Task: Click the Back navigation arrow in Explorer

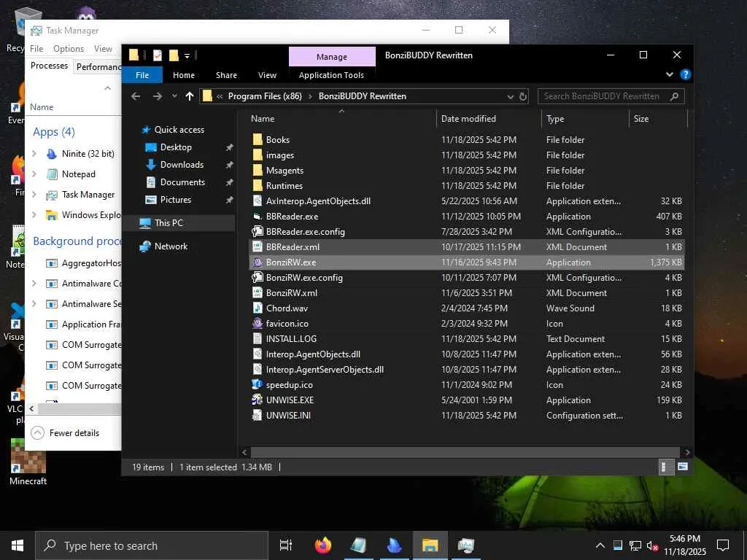Action: click(x=136, y=96)
